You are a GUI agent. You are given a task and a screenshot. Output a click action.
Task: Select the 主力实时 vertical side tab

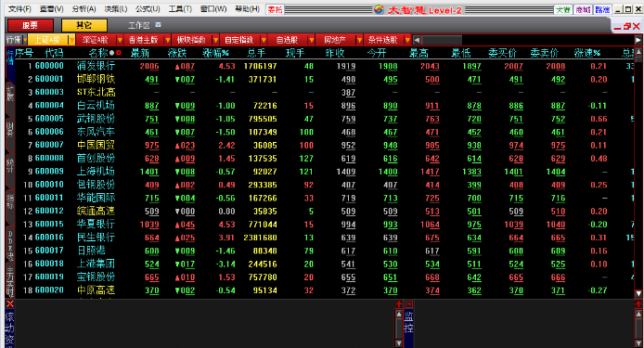(x=10, y=280)
